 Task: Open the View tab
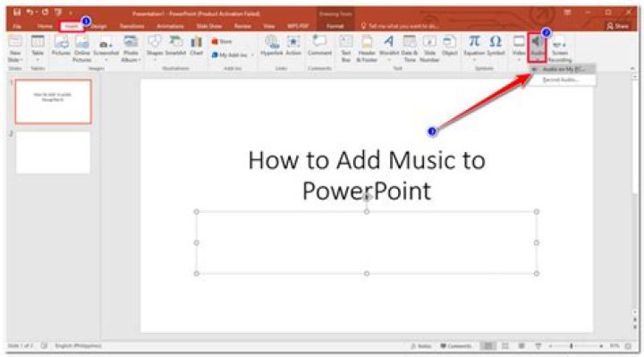click(269, 26)
